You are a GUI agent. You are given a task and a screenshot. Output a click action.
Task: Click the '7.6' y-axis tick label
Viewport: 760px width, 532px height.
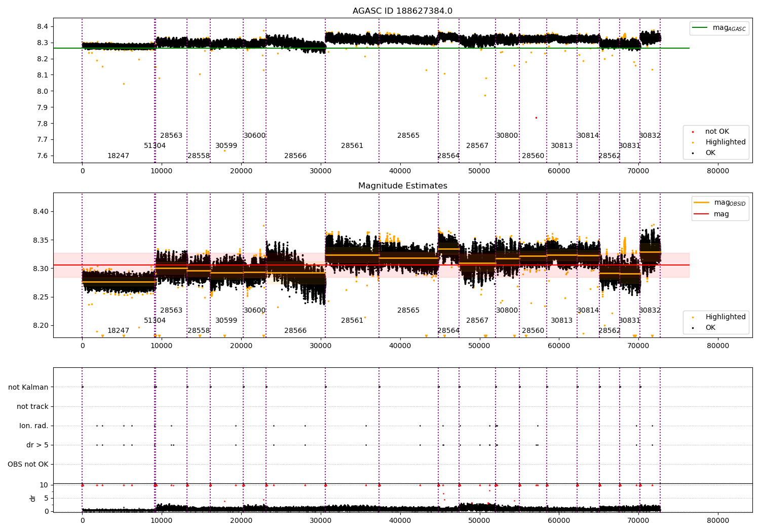pyautogui.click(x=43, y=156)
